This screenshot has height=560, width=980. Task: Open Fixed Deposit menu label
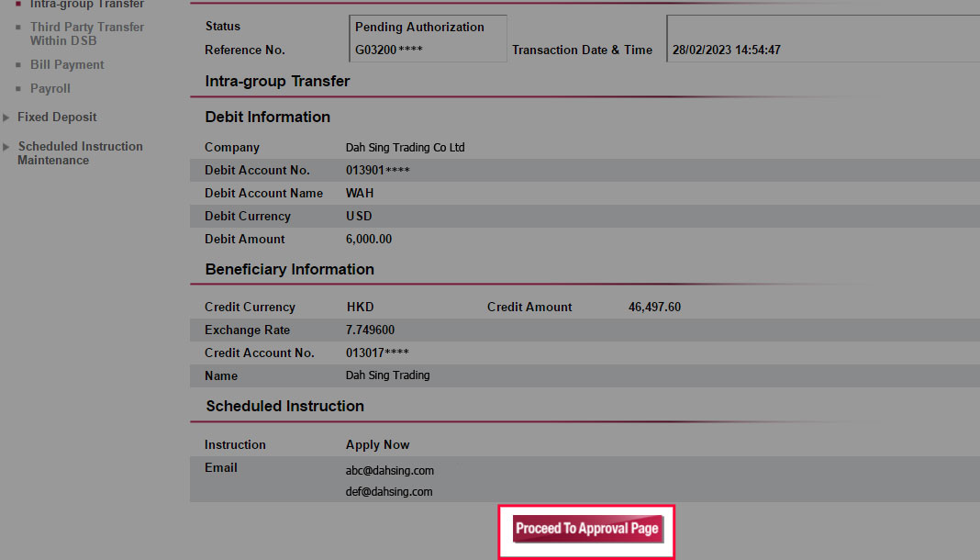(57, 117)
